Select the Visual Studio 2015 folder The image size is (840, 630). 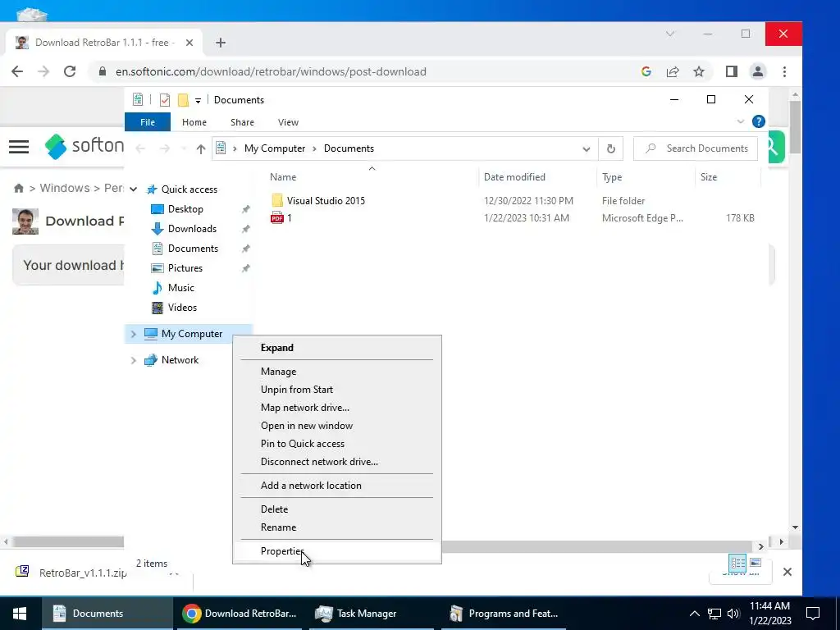click(326, 201)
